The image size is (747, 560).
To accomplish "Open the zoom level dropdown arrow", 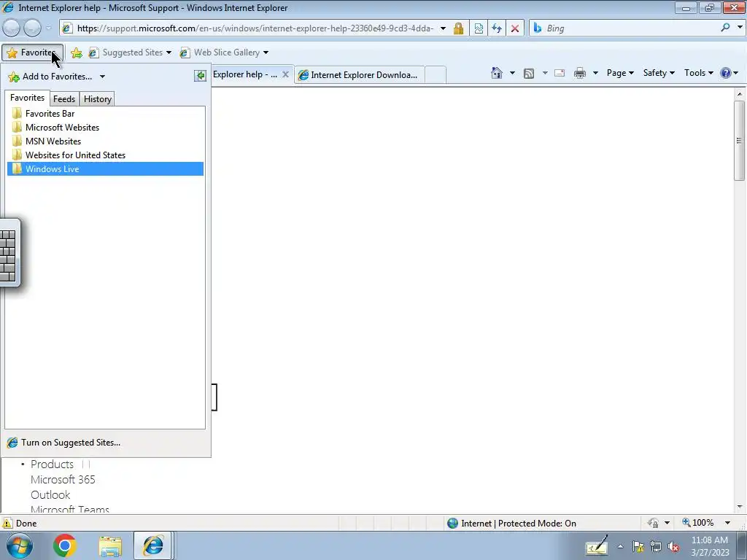I will [x=728, y=523].
